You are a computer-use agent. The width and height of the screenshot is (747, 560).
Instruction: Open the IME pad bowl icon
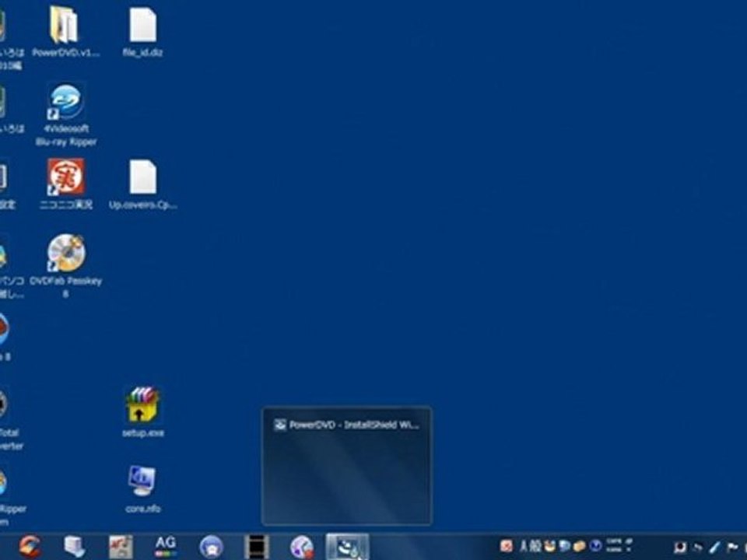click(550, 546)
